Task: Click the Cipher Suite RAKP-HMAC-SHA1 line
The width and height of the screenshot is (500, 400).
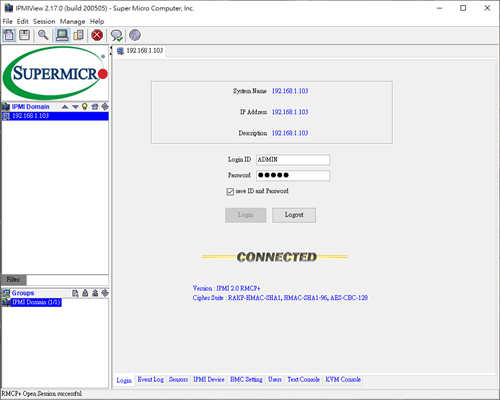Action: (x=280, y=298)
